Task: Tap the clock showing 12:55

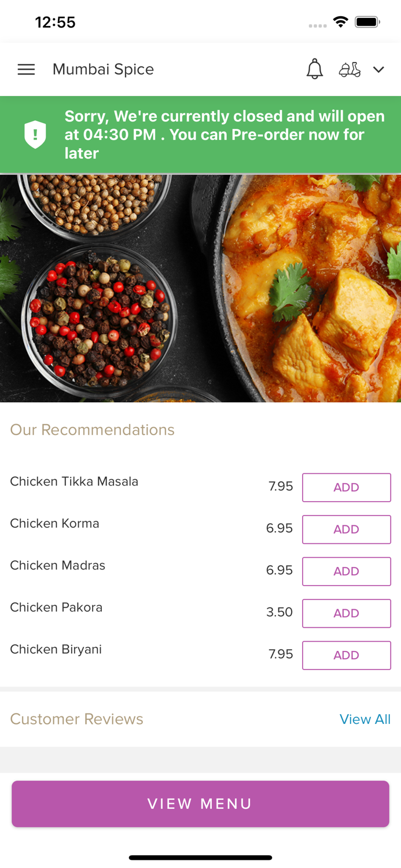Action: click(56, 22)
